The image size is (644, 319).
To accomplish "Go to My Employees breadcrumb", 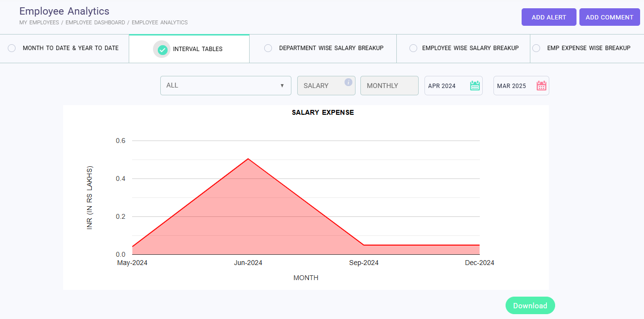I will coord(39,22).
